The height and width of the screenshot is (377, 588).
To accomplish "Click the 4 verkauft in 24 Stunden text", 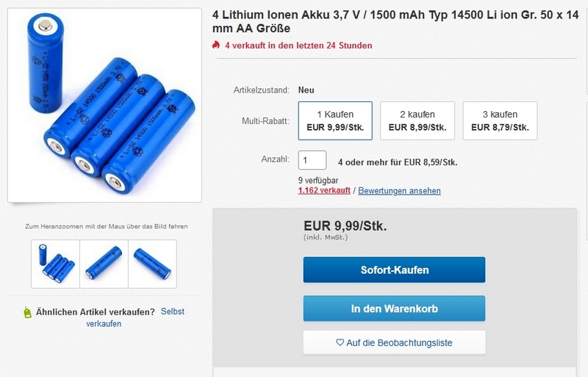I will (298, 46).
